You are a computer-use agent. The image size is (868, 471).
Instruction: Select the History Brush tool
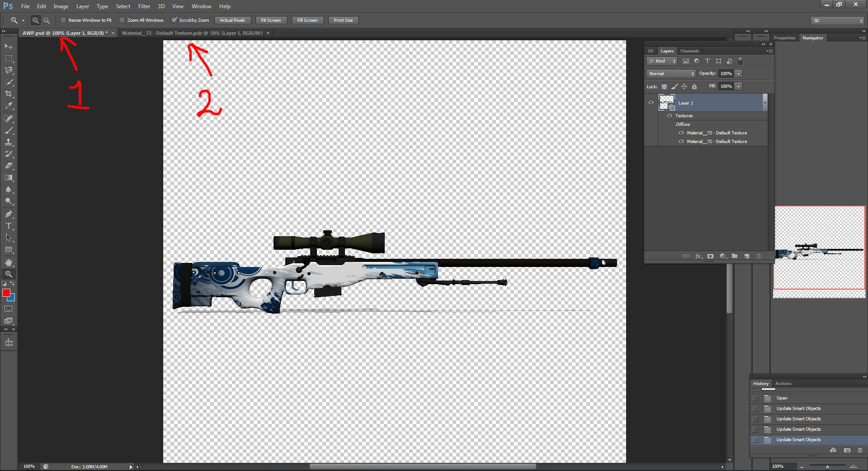[9, 154]
